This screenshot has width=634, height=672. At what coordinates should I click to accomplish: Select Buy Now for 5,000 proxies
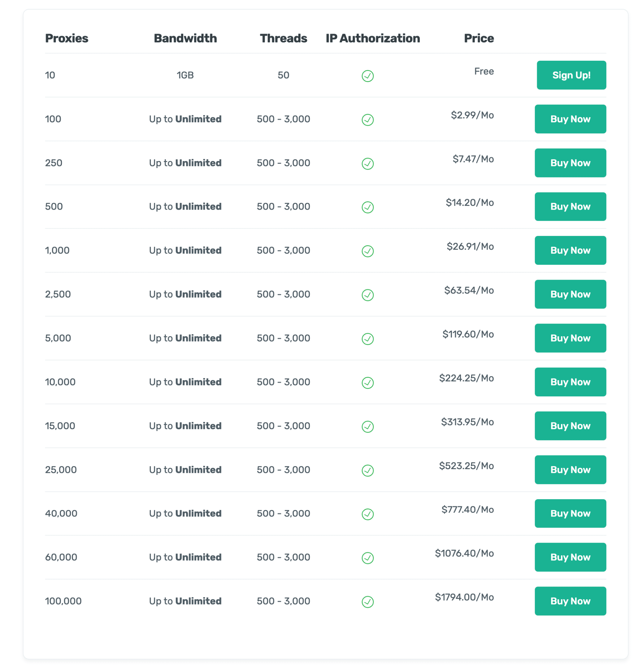(x=570, y=338)
